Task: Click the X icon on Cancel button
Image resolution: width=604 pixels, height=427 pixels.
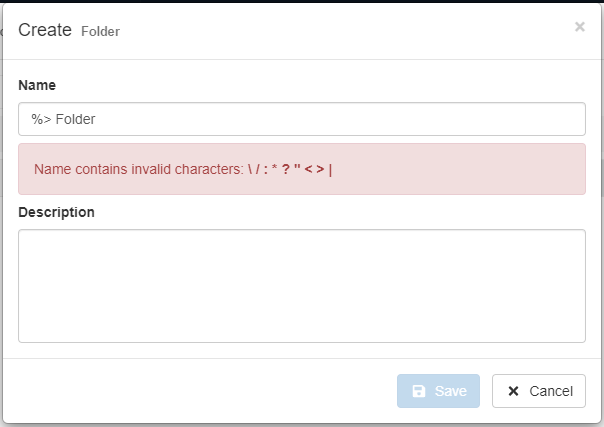Action: [513, 391]
